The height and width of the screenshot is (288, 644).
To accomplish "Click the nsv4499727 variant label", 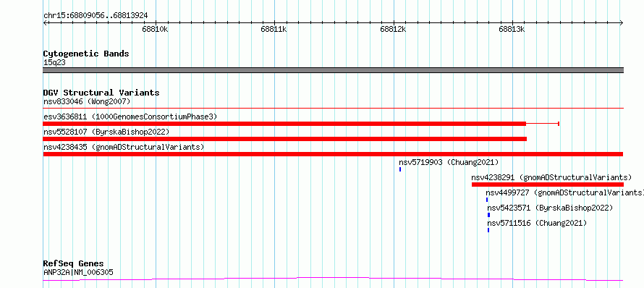I will pyautogui.click(x=564, y=192).
